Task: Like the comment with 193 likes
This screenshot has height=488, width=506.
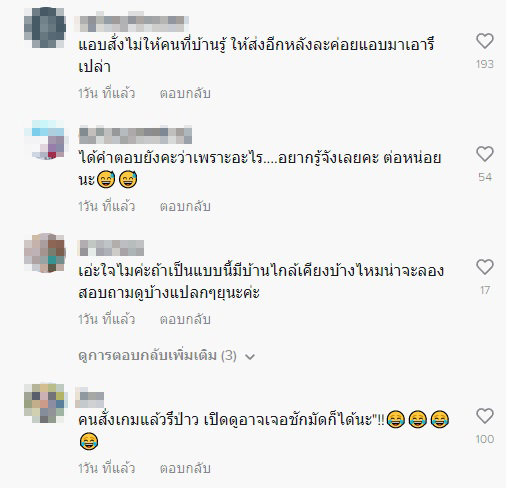Action: pos(485,41)
